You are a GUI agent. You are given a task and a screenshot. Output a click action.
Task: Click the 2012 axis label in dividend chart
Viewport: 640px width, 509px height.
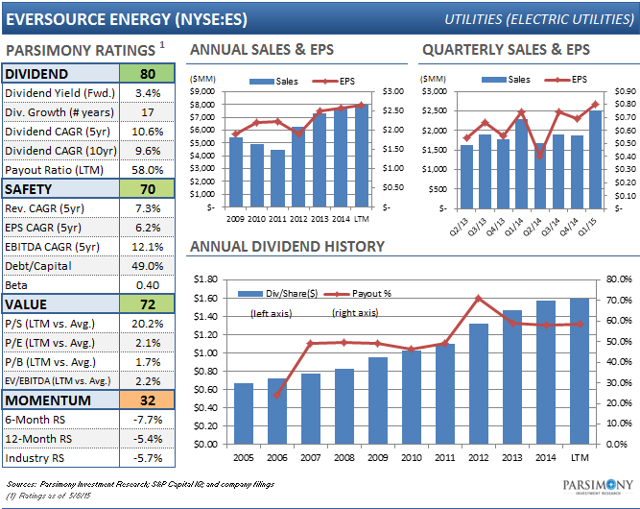(478, 458)
